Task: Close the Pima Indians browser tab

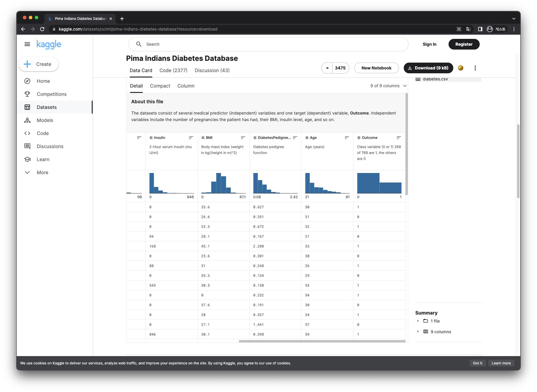Action: click(x=111, y=19)
